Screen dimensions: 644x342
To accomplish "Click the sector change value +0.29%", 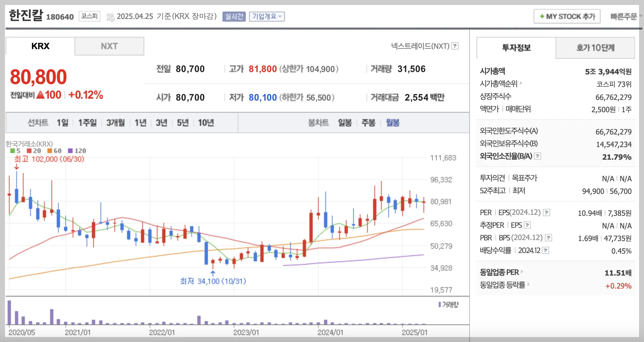I will 618,286.
